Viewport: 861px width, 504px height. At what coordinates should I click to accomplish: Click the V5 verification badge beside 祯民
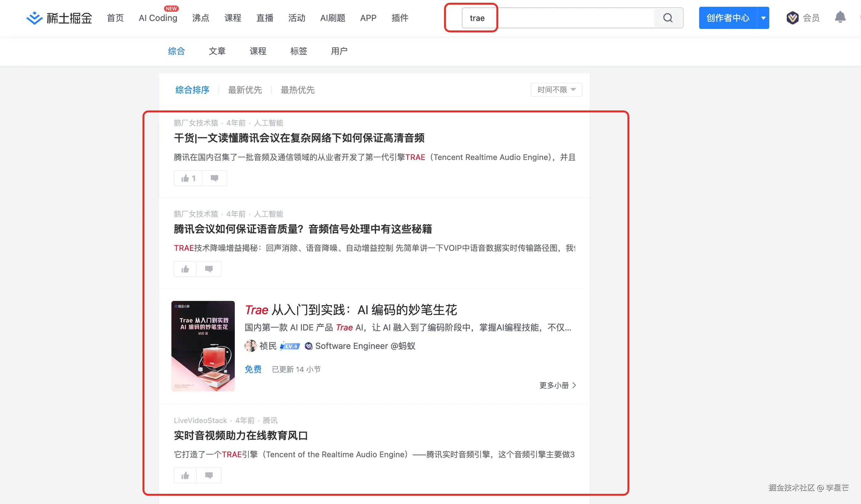[x=309, y=346]
